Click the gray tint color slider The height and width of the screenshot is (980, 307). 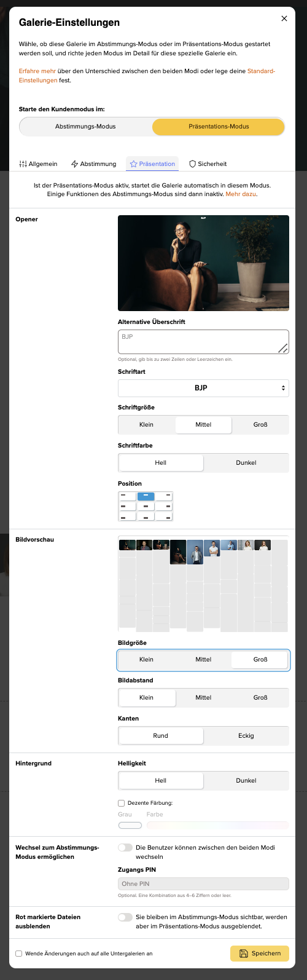(x=130, y=825)
